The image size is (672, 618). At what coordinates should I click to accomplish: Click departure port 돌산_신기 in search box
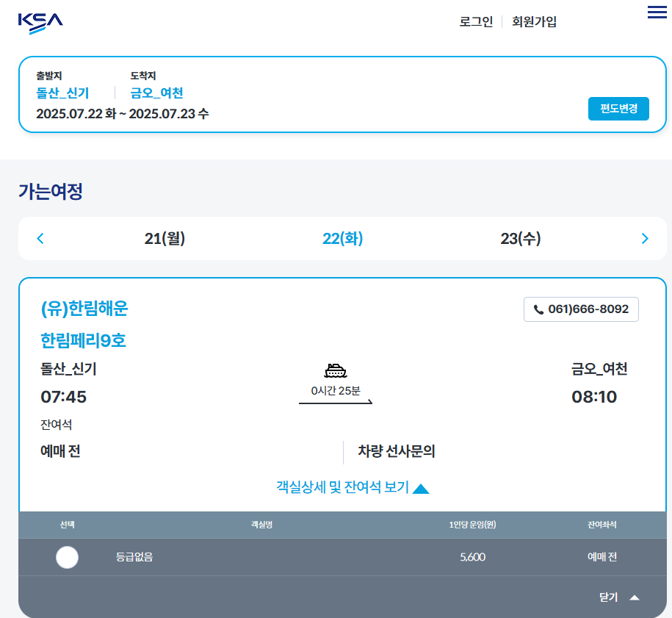click(x=62, y=93)
